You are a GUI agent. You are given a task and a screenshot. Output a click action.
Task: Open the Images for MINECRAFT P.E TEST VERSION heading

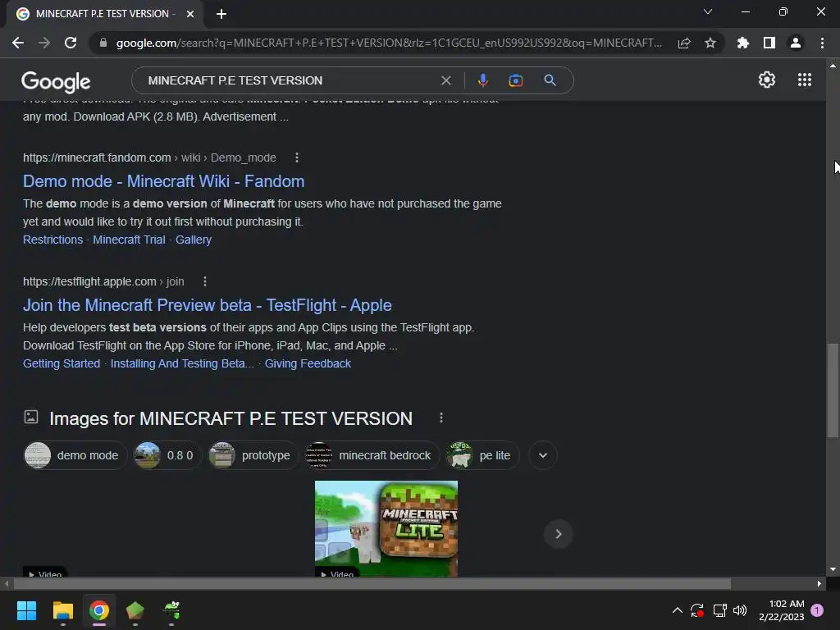click(231, 418)
